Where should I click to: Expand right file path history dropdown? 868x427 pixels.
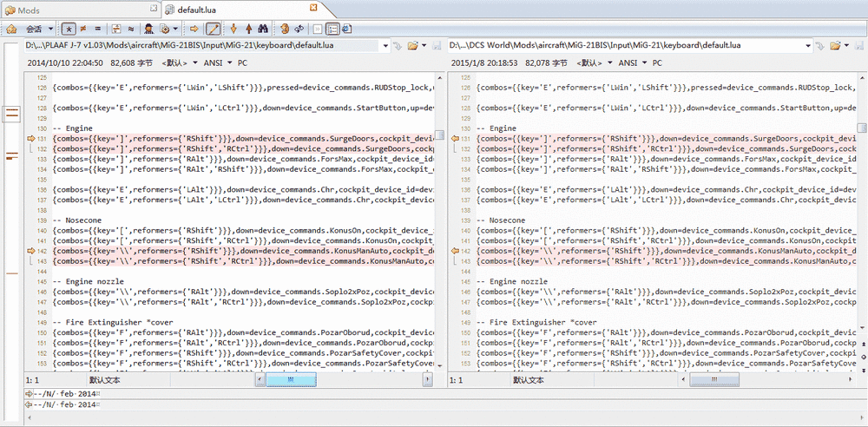click(809, 45)
